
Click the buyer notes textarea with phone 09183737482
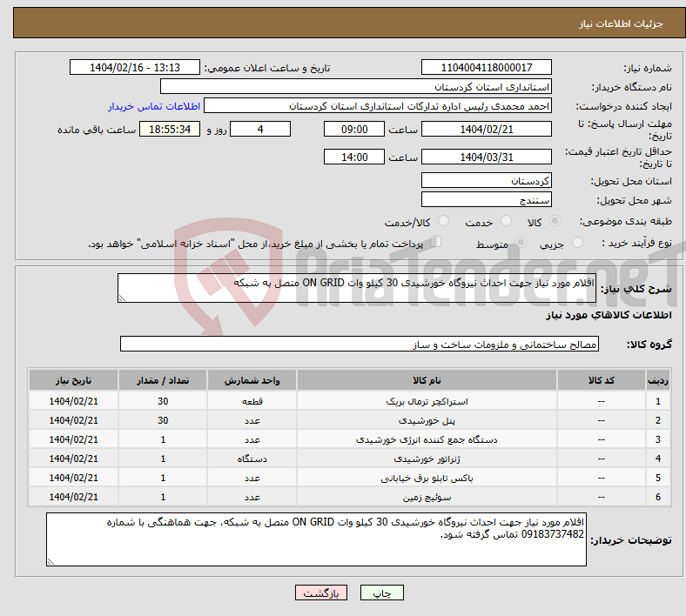(x=316, y=539)
